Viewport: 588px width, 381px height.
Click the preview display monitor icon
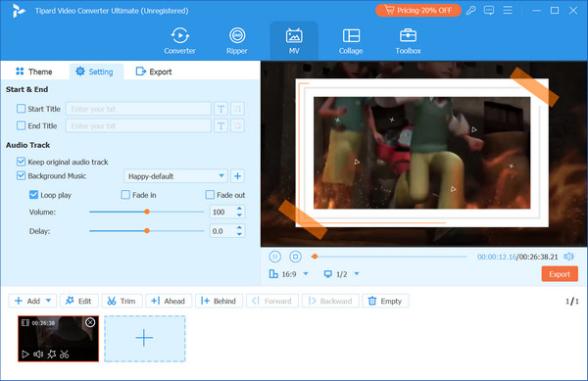tap(327, 274)
